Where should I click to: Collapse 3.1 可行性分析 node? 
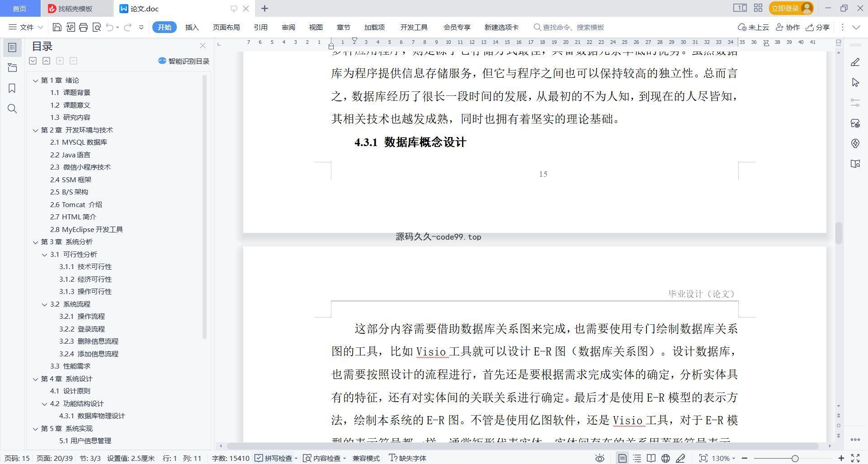pos(44,255)
